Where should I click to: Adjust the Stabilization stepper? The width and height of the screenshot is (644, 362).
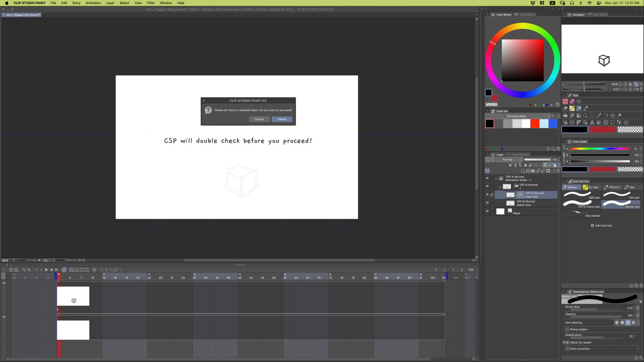tap(634, 337)
